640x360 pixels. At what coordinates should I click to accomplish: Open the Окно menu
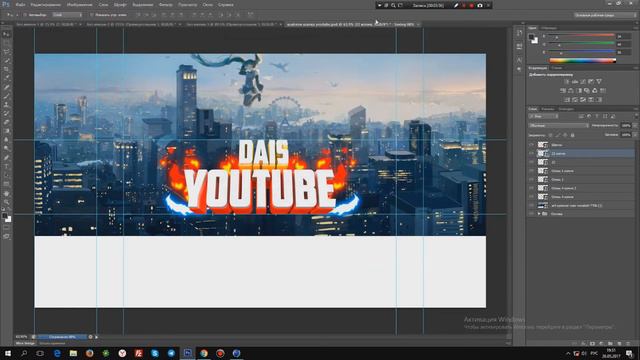click(x=208, y=5)
